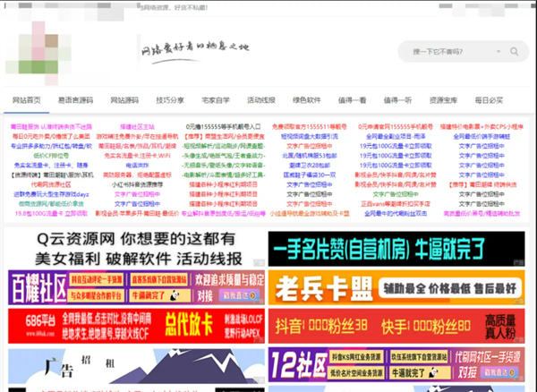Click the 12社区 purple banner
The image size is (537, 392).
tap(396, 367)
